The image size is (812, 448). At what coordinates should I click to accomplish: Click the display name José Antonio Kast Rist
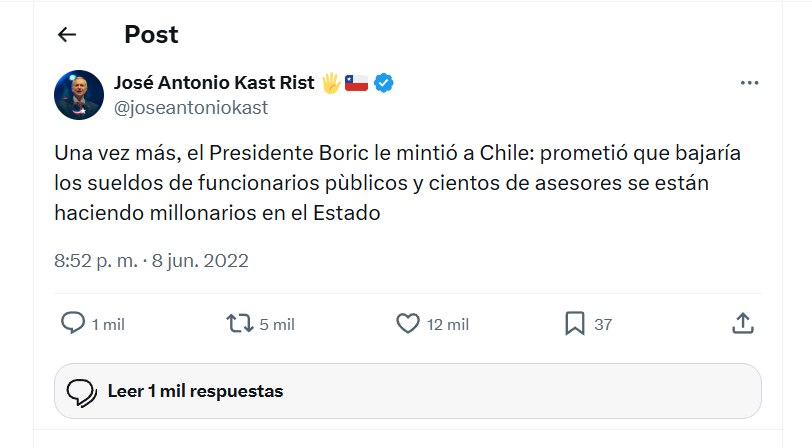click(215, 82)
